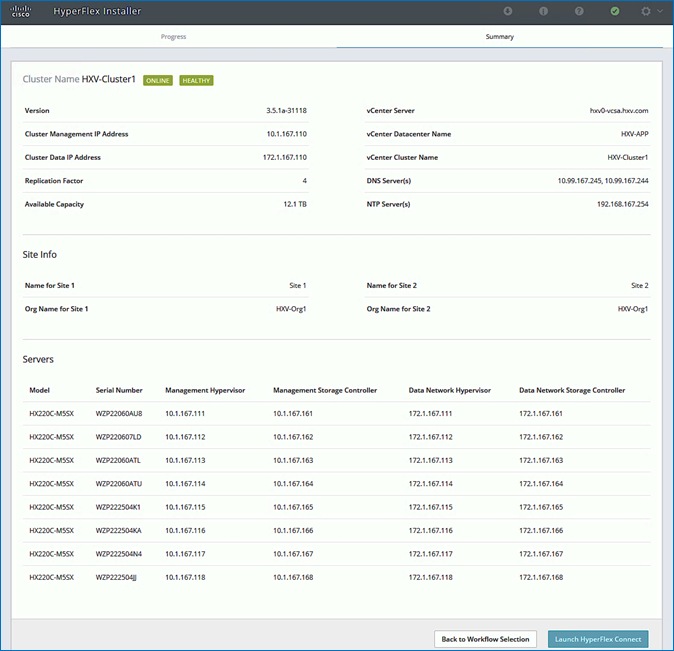The height and width of the screenshot is (651, 674).
Task: Select cluster data IP 172.1.167.110
Action: tap(285, 157)
